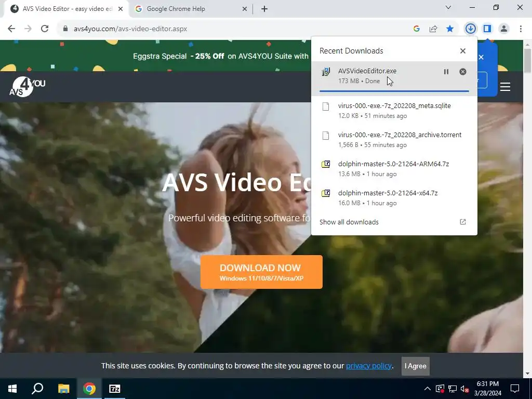Viewport: 532px width, 399px height.
Task: Open dolphin-master-5.0-21264-ARM64.7z download
Action: point(394,164)
